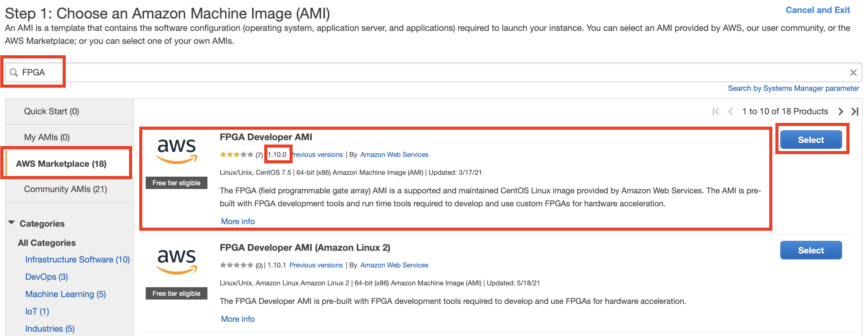Select the FPGA Developer AMI
The width and height of the screenshot is (868, 336).
[811, 140]
